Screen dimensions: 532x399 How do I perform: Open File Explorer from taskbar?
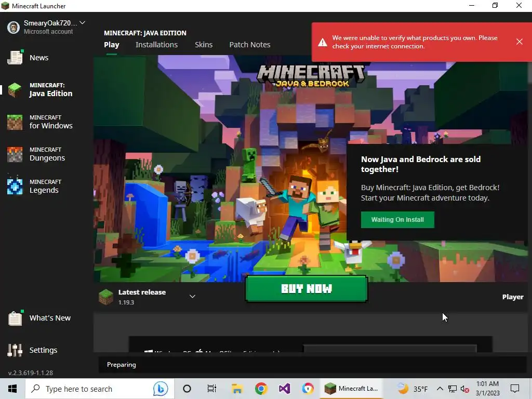click(x=237, y=389)
